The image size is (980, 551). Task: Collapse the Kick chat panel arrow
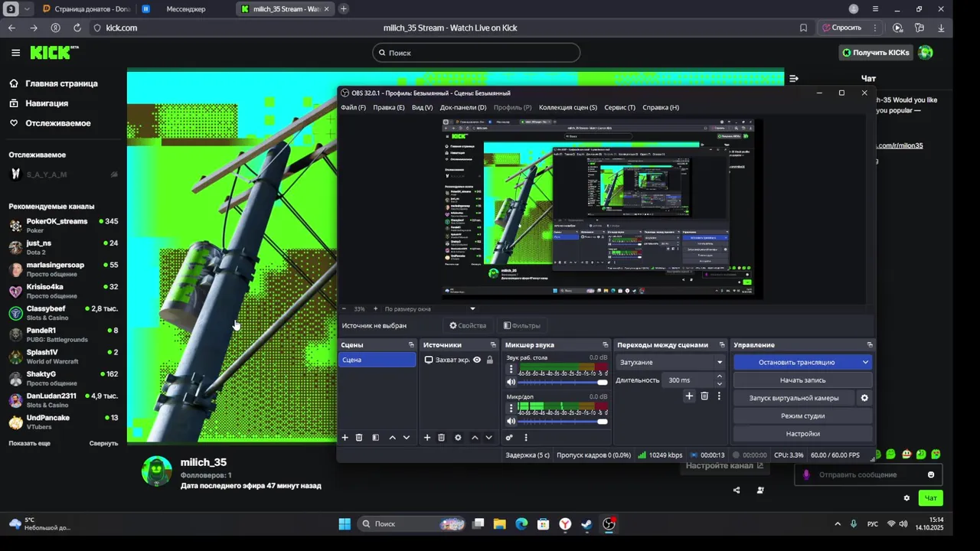tap(794, 78)
